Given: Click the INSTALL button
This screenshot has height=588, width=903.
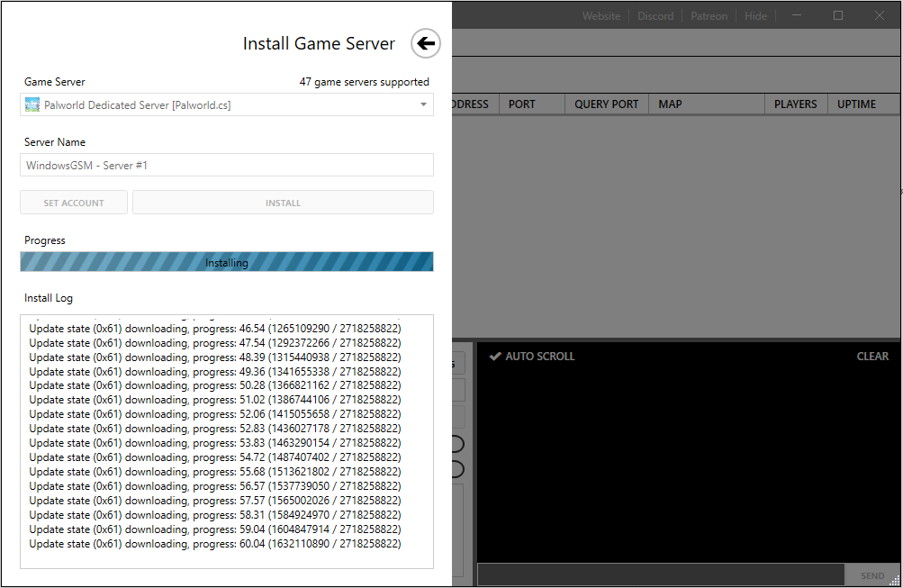Looking at the screenshot, I should 283,203.
